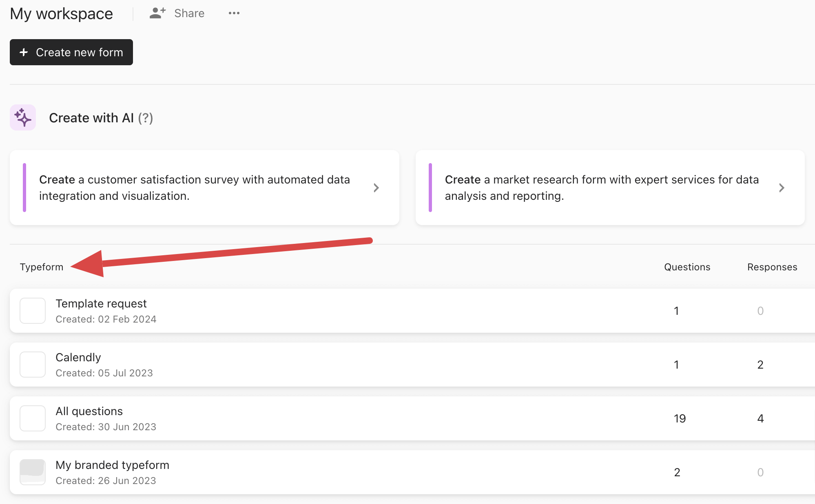Image resolution: width=815 pixels, height=504 pixels.
Task: Open chevron on market research form card
Action: tap(782, 188)
